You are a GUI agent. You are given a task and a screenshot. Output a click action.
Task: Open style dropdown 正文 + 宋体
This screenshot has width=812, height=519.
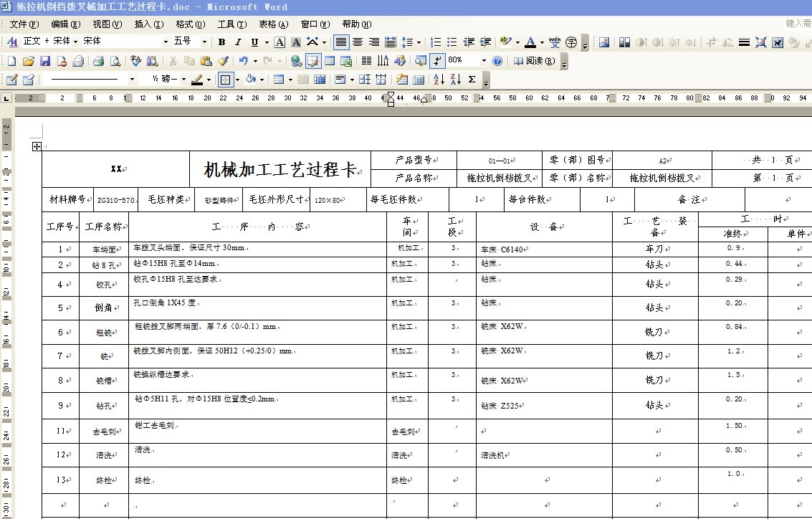click(75, 42)
